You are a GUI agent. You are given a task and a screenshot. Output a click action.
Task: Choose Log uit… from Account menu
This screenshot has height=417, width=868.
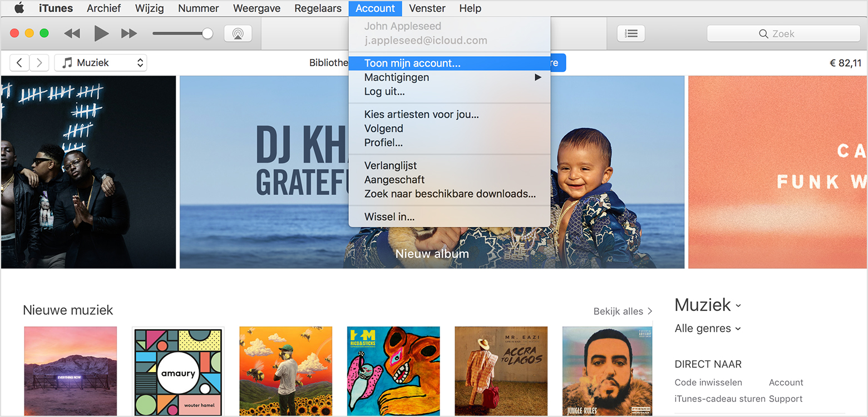pyautogui.click(x=450, y=92)
